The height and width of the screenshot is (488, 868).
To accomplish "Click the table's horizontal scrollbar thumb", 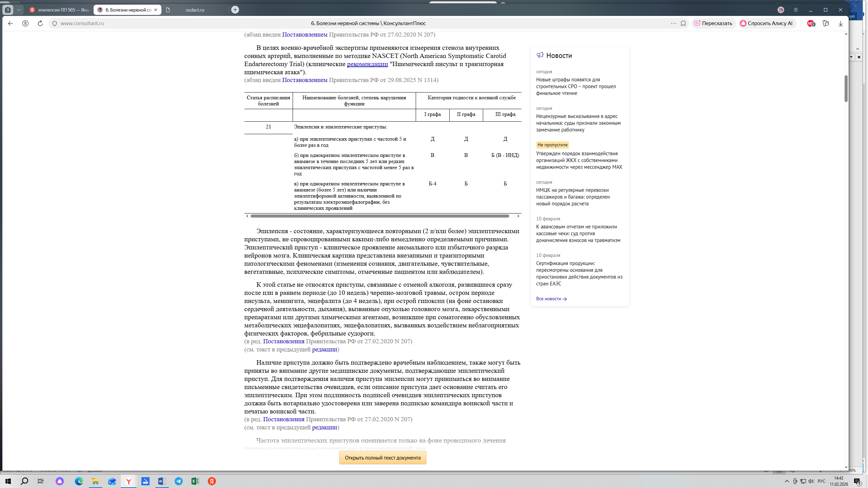I will tap(379, 216).
